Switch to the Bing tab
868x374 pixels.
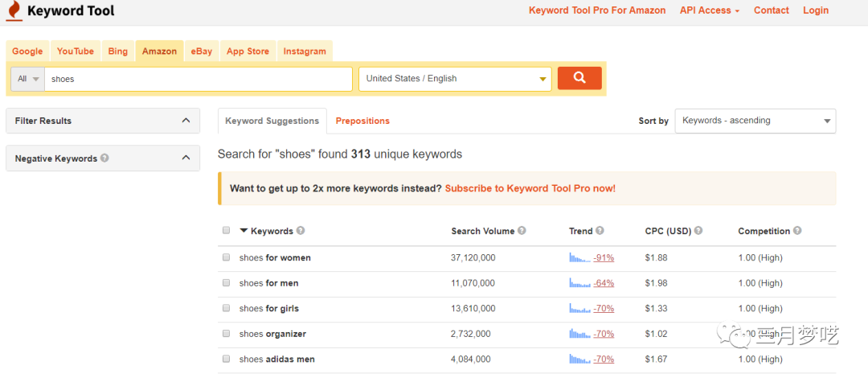tap(118, 51)
